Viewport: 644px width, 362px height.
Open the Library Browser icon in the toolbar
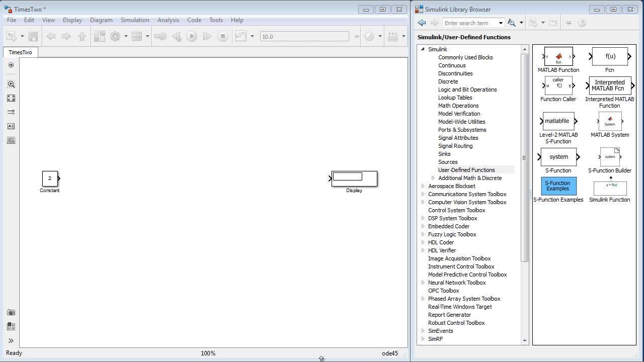(x=100, y=36)
